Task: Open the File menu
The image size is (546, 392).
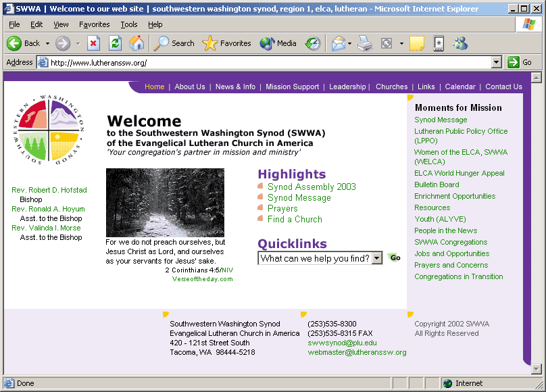Action: tap(14, 24)
